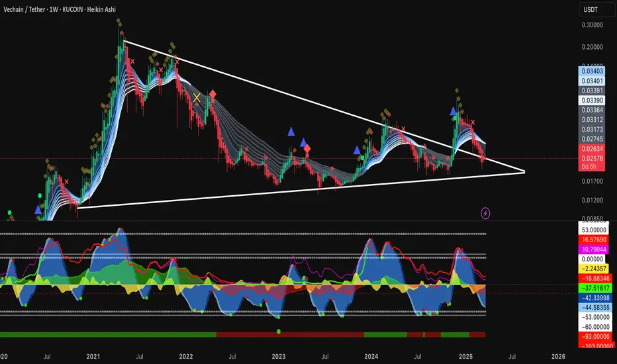Click the 2026 label on time axis

[x=558, y=357]
